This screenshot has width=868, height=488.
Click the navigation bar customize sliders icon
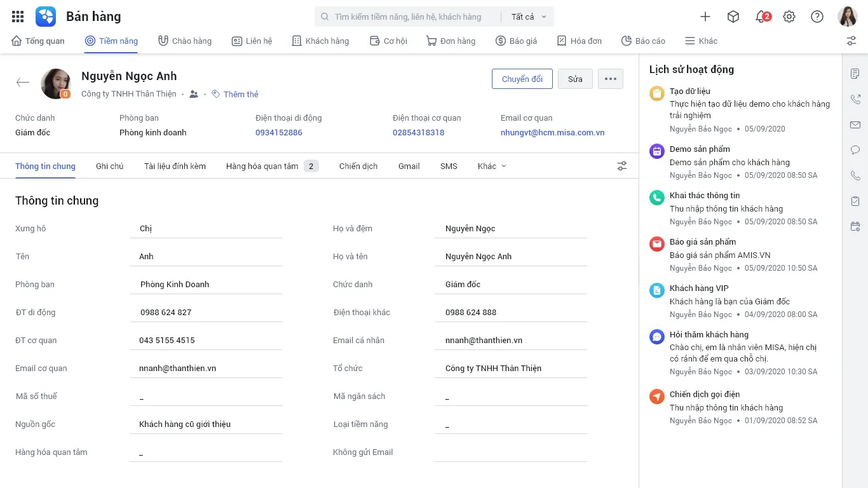click(x=851, y=41)
